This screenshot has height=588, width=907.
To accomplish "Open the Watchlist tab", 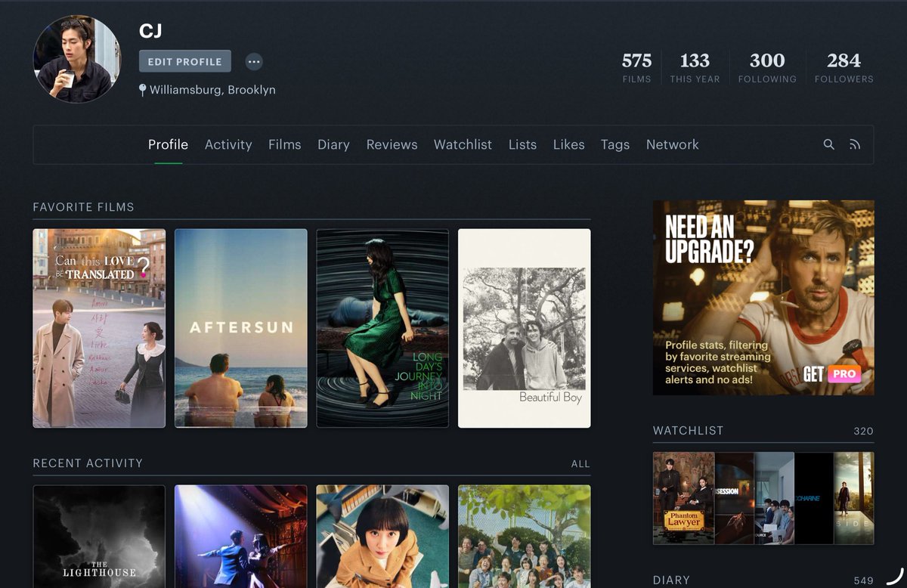I will [x=463, y=144].
